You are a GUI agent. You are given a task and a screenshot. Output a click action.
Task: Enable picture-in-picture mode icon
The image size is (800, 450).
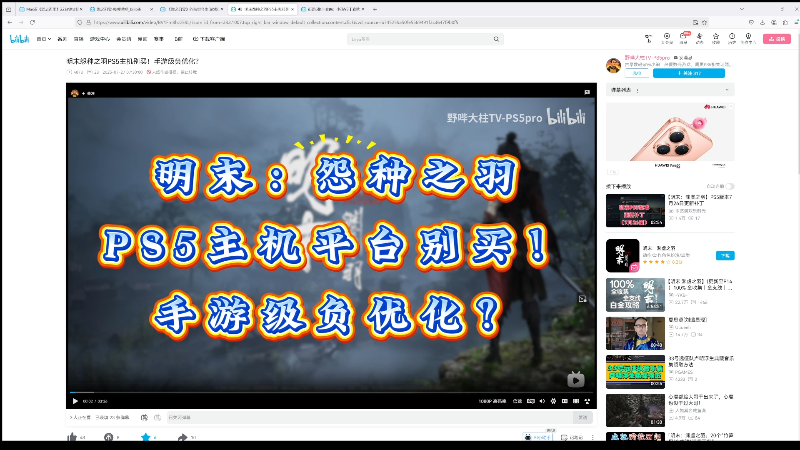(x=565, y=401)
